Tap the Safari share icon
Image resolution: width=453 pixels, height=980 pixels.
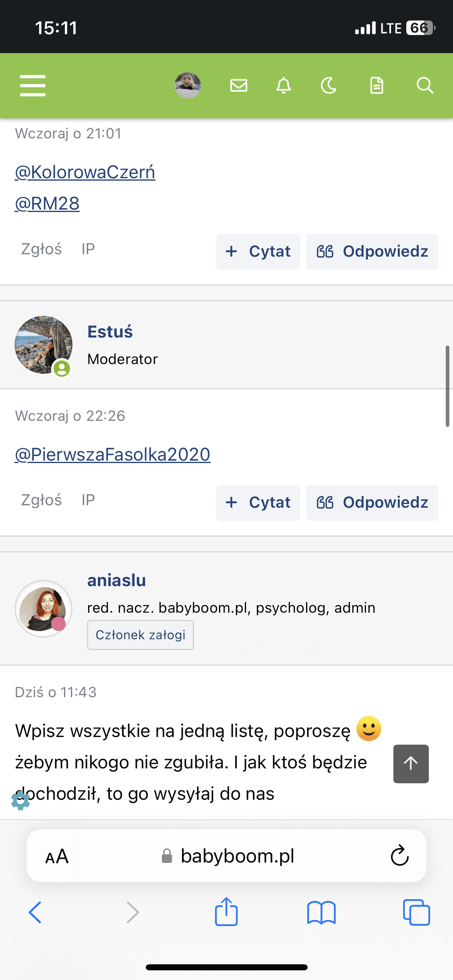pyautogui.click(x=226, y=912)
